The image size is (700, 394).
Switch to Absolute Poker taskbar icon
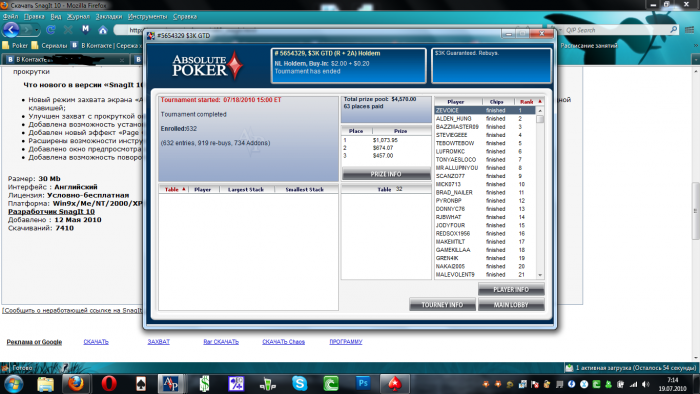coord(170,384)
